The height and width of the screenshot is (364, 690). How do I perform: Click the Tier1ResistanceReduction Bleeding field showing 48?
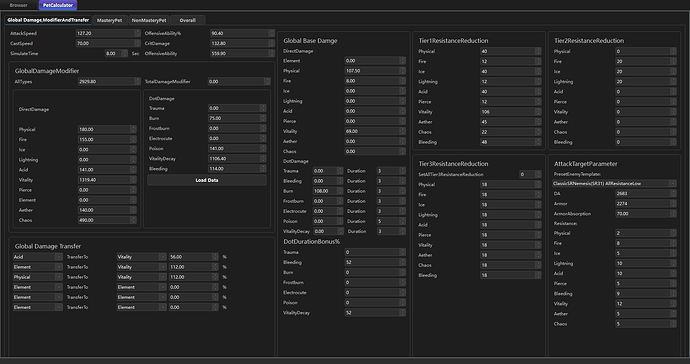(510, 143)
